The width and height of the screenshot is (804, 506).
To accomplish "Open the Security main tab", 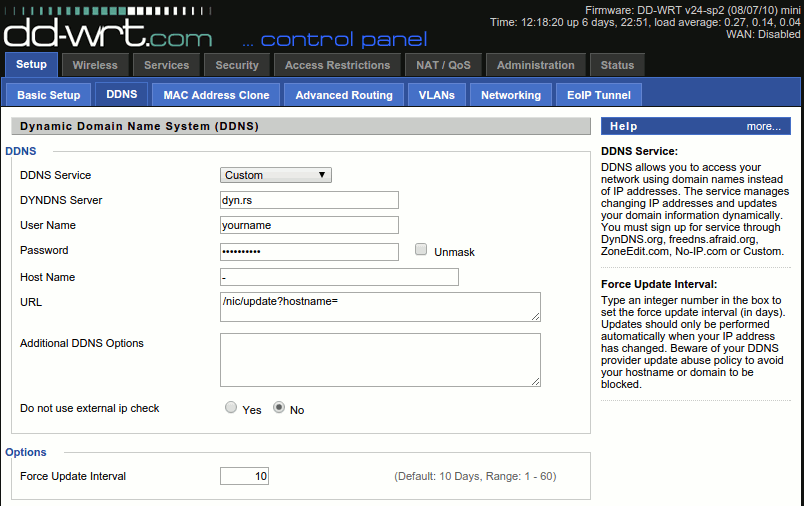I will pyautogui.click(x=237, y=65).
